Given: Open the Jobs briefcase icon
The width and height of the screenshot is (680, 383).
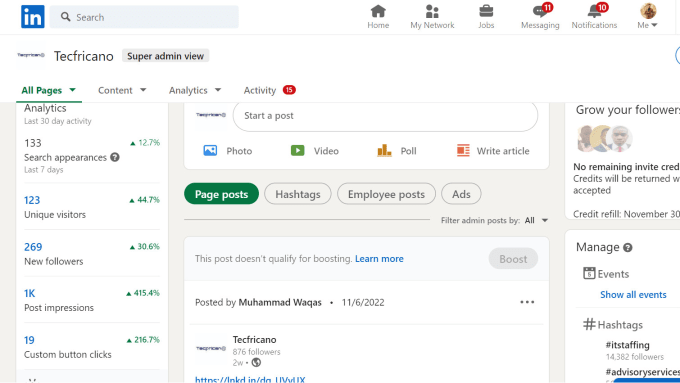Looking at the screenshot, I should [x=486, y=17].
